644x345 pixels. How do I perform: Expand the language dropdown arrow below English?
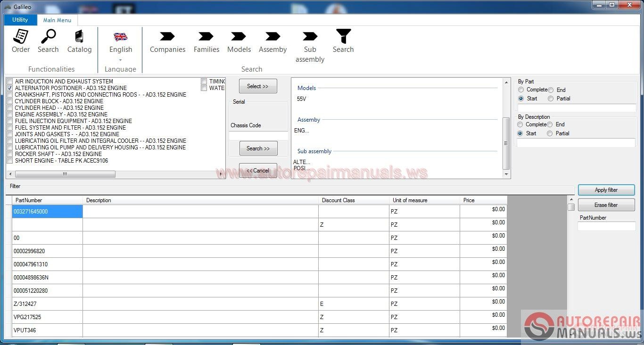(121, 60)
